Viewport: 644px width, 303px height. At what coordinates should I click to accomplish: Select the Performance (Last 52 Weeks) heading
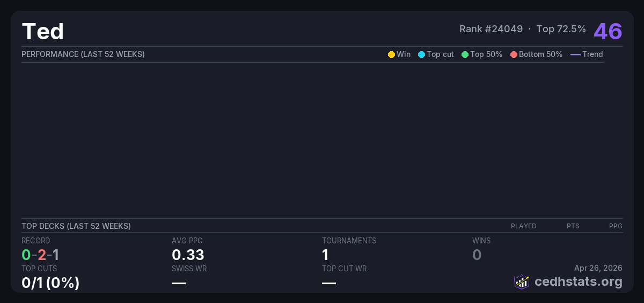click(x=83, y=54)
